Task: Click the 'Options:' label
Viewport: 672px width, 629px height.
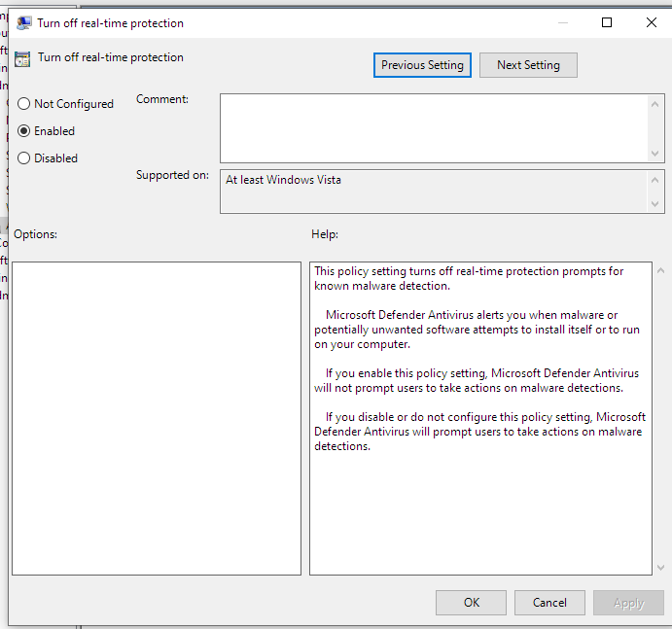Action: tap(35, 234)
